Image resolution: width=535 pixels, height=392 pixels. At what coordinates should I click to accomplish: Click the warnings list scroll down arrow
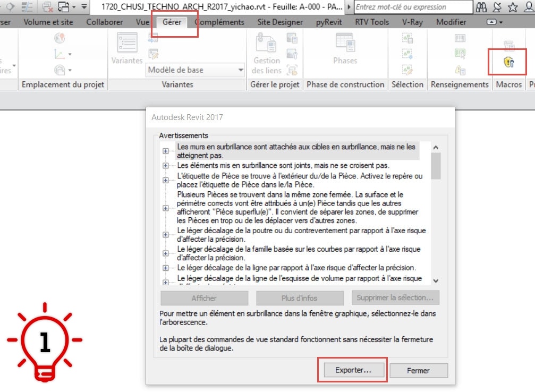pyautogui.click(x=436, y=280)
